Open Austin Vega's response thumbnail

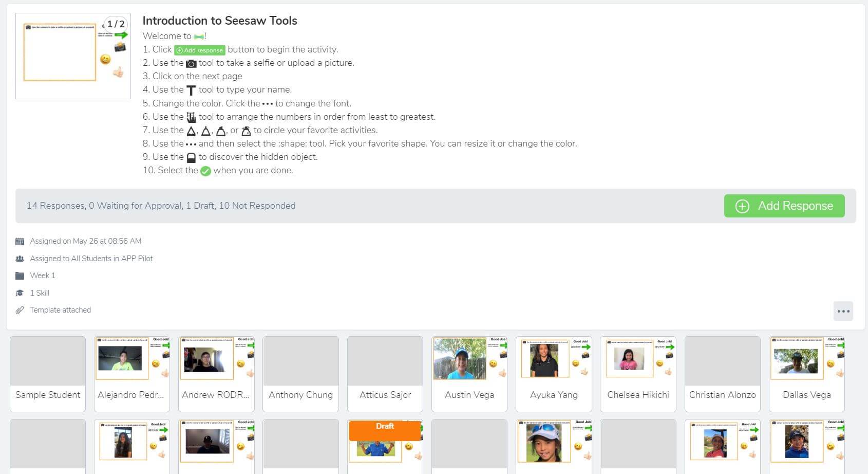469,361
